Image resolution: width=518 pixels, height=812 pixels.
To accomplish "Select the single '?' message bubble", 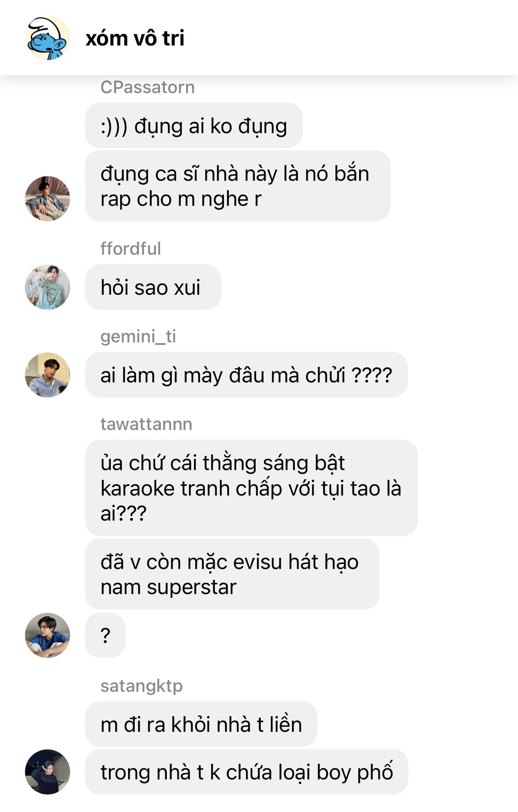I will tap(105, 635).
